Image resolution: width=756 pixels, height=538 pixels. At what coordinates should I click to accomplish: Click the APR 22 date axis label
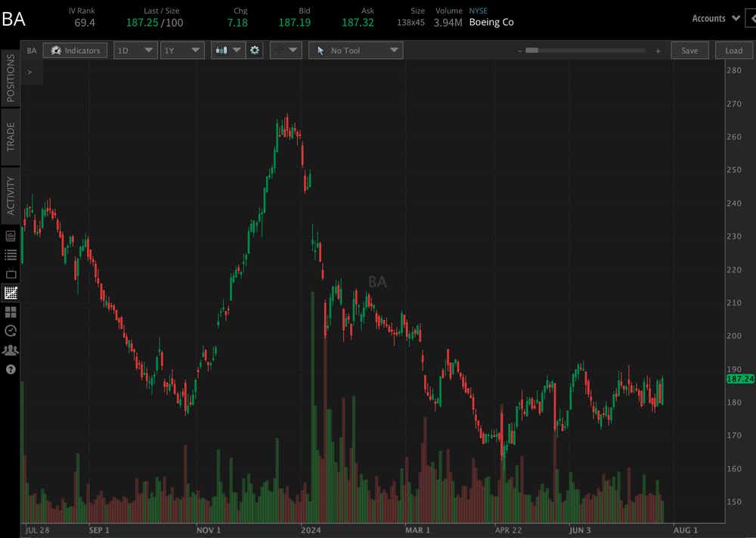(508, 530)
